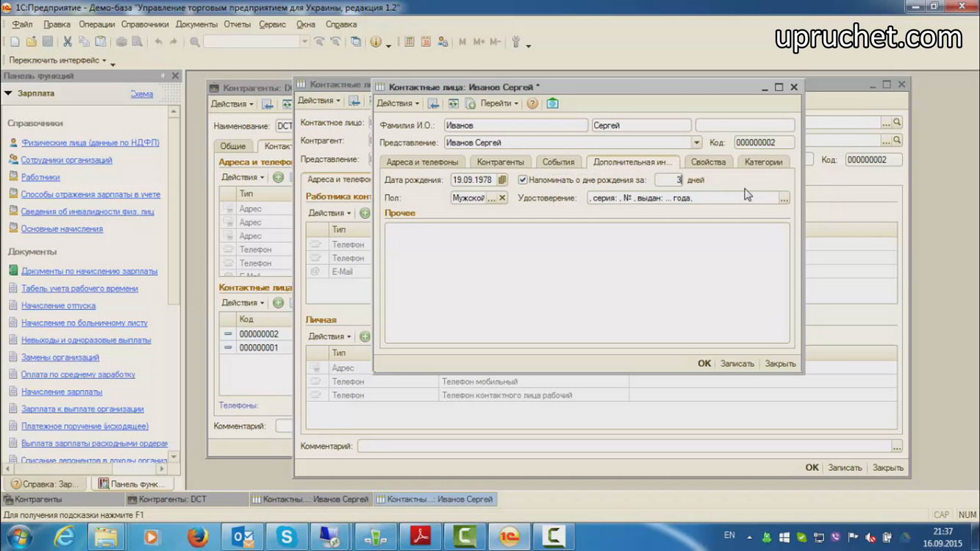980x551 pixels.
Task: Open the Calendar icon in main toolbar
Action: click(x=426, y=42)
